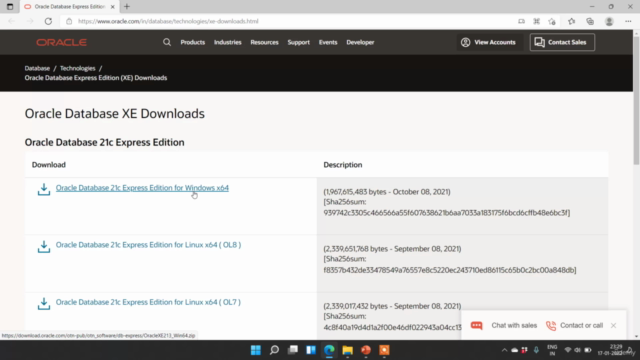Open the Events menu
The image size is (640, 360).
pos(328,42)
